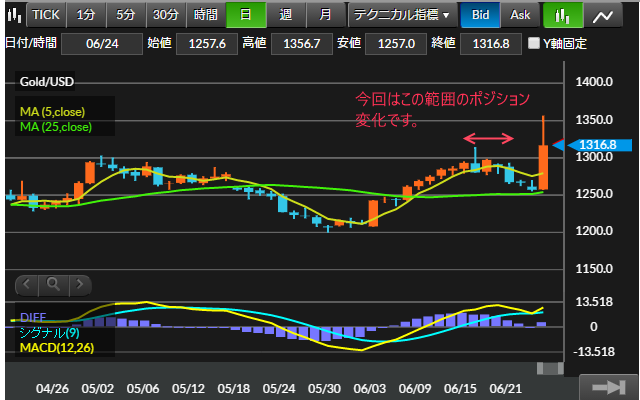The height and width of the screenshot is (400, 640).
Task: Click the 1350.0 price axis label
Action: pyautogui.click(x=594, y=120)
